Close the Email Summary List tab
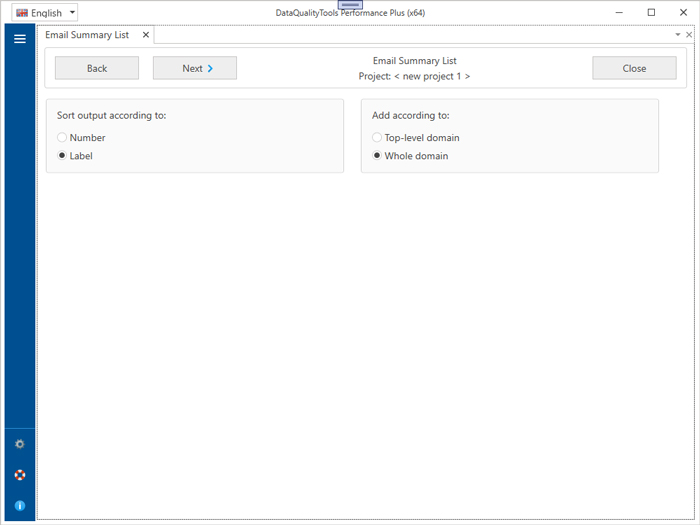The height and width of the screenshot is (525, 700). pos(145,35)
